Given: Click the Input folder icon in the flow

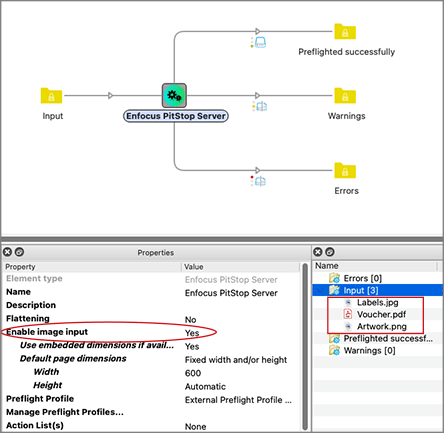Looking at the screenshot, I should coord(51,96).
